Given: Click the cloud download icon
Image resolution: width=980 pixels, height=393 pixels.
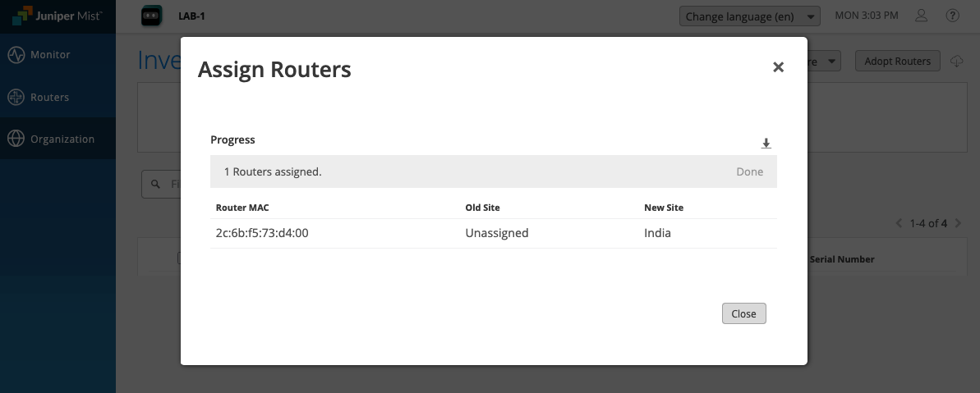Looking at the screenshot, I should tap(956, 62).
